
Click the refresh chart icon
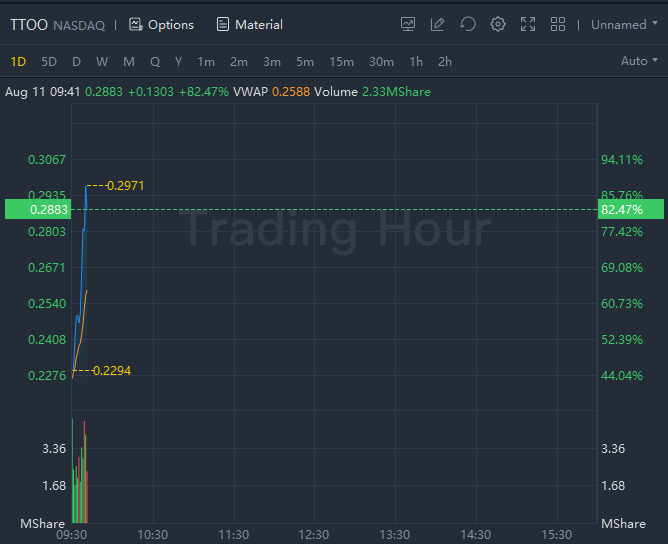pos(468,24)
